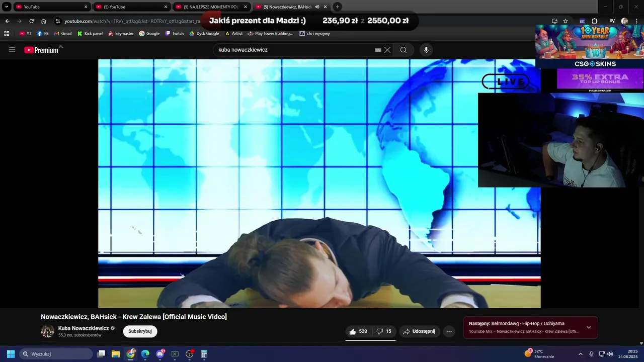Click the video player to pause
The image size is (644, 362).
[x=319, y=184]
